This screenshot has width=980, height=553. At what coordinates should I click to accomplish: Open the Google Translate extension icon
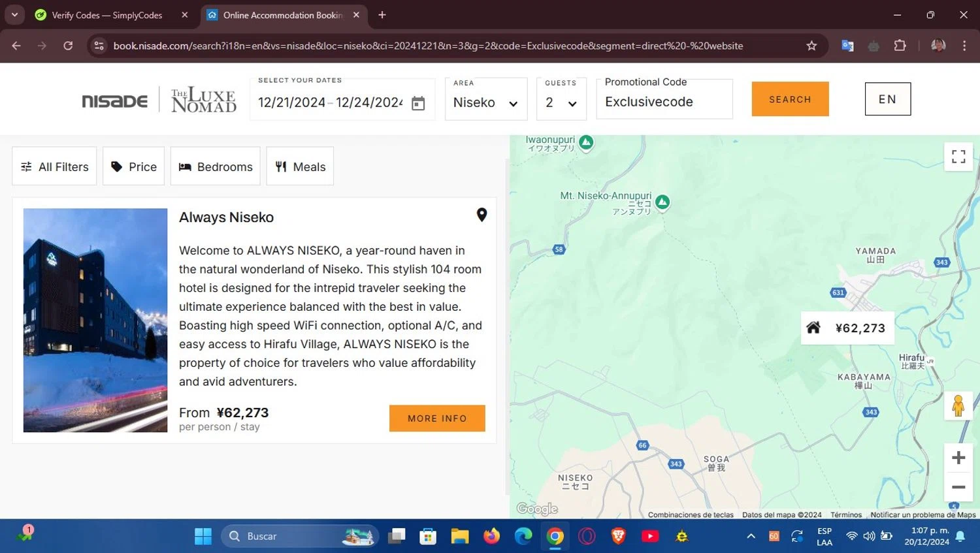[x=847, y=46]
